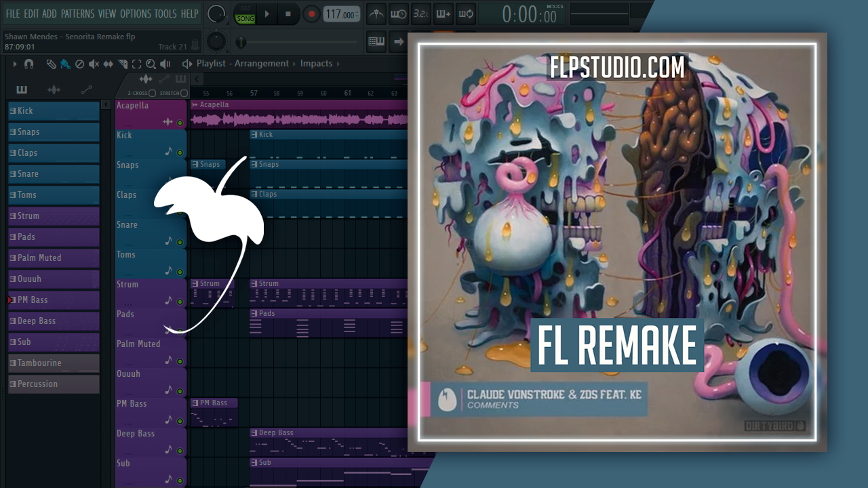Select the Mute tool in playlist toolbar

[x=94, y=64]
